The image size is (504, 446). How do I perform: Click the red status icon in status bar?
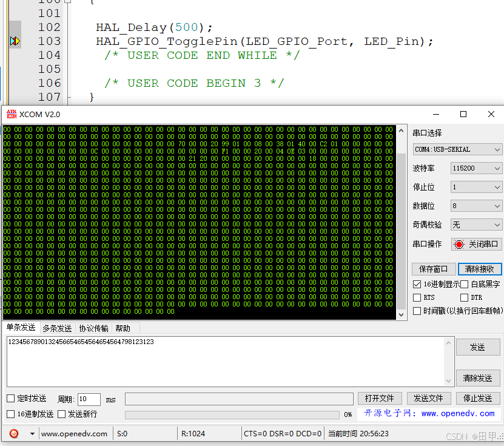(x=14, y=433)
